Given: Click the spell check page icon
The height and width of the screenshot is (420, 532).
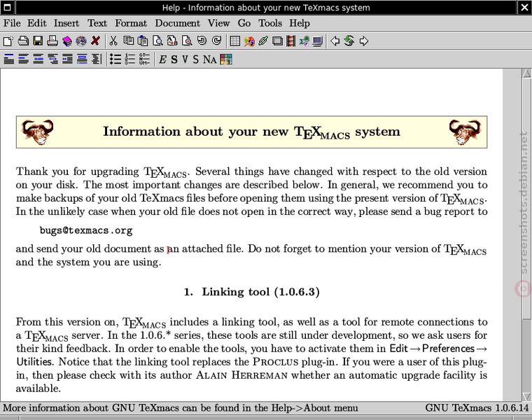Looking at the screenshot, I should coord(187,41).
